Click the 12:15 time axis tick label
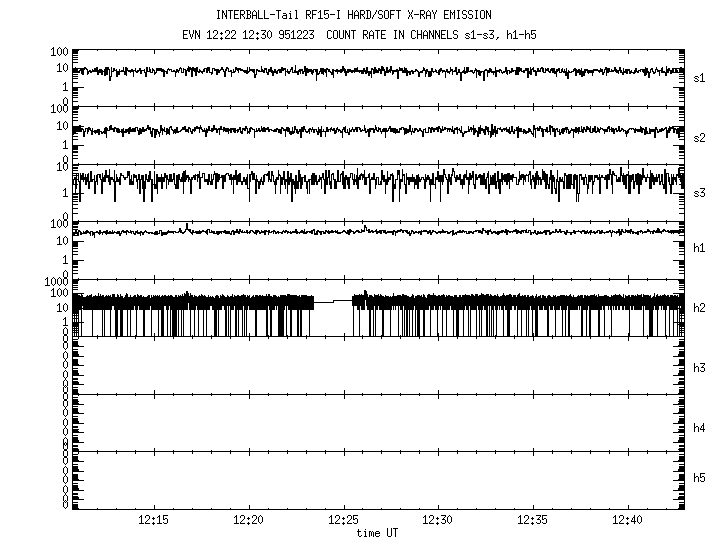The height and width of the screenshot is (550, 720). pyautogui.click(x=153, y=520)
